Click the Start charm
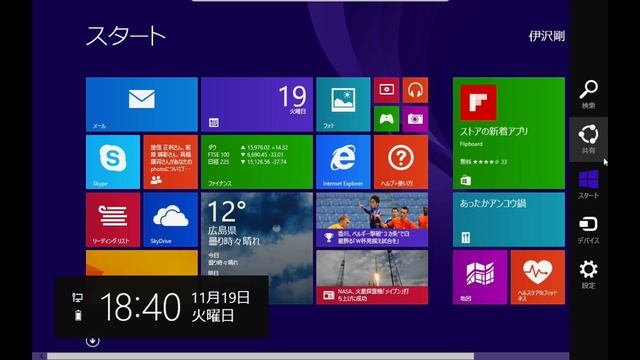 pyautogui.click(x=588, y=184)
